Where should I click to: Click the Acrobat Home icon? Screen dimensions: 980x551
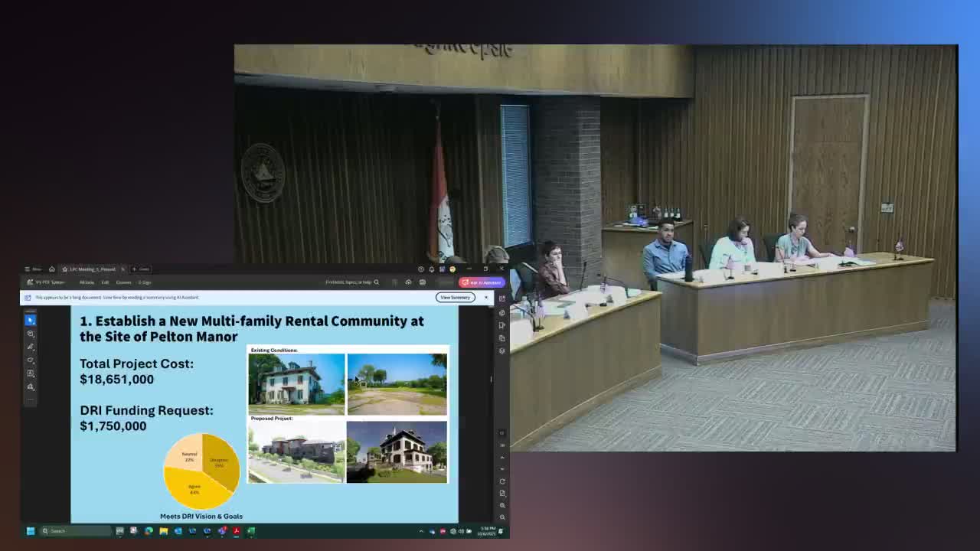[52, 269]
